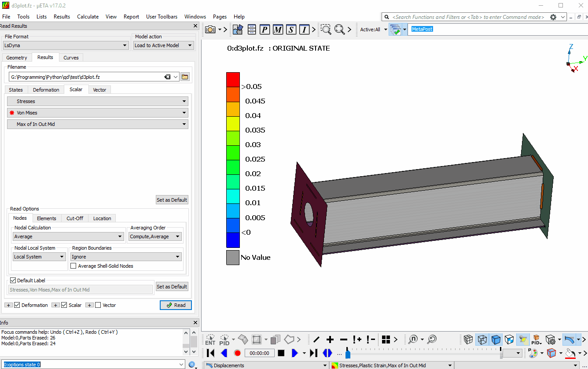Click the color palette P icon
Viewport: 588px width, 369px height.
(533, 353)
